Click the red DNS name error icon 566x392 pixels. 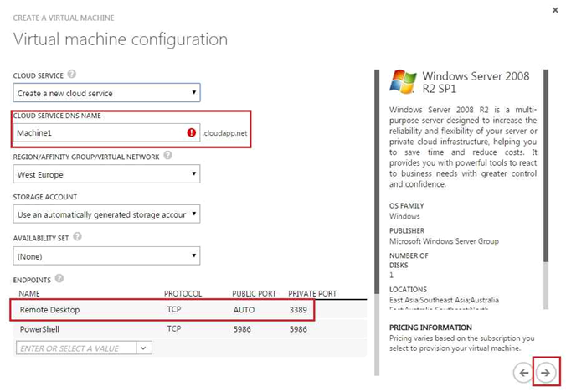pyautogui.click(x=191, y=132)
